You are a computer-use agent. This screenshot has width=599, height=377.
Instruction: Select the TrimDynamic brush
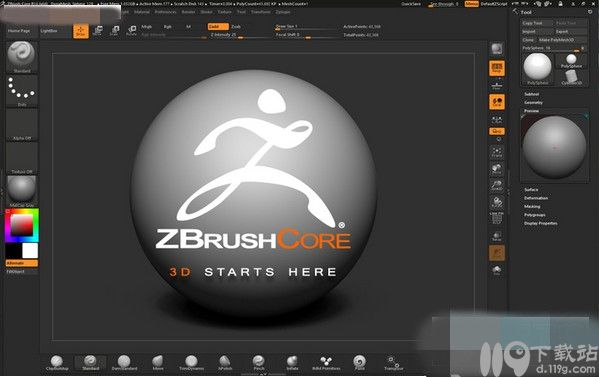point(191,362)
